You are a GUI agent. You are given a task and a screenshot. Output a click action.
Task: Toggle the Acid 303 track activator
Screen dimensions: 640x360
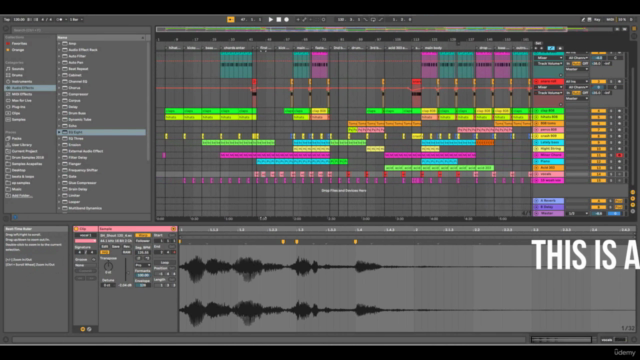tap(598, 168)
